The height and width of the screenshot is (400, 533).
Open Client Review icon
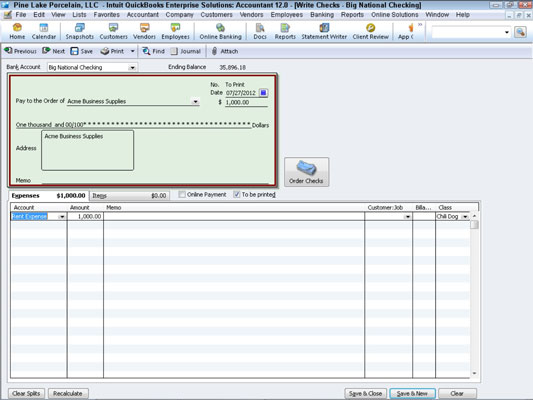tap(370, 31)
